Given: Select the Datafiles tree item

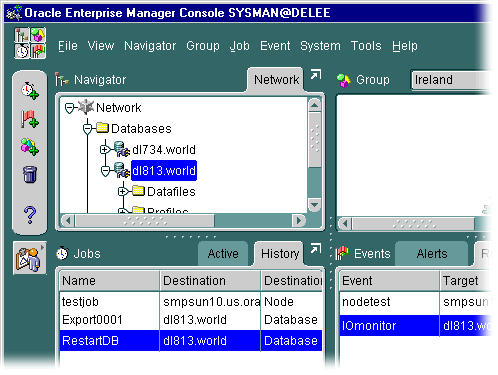Looking at the screenshot, I should [x=171, y=192].
